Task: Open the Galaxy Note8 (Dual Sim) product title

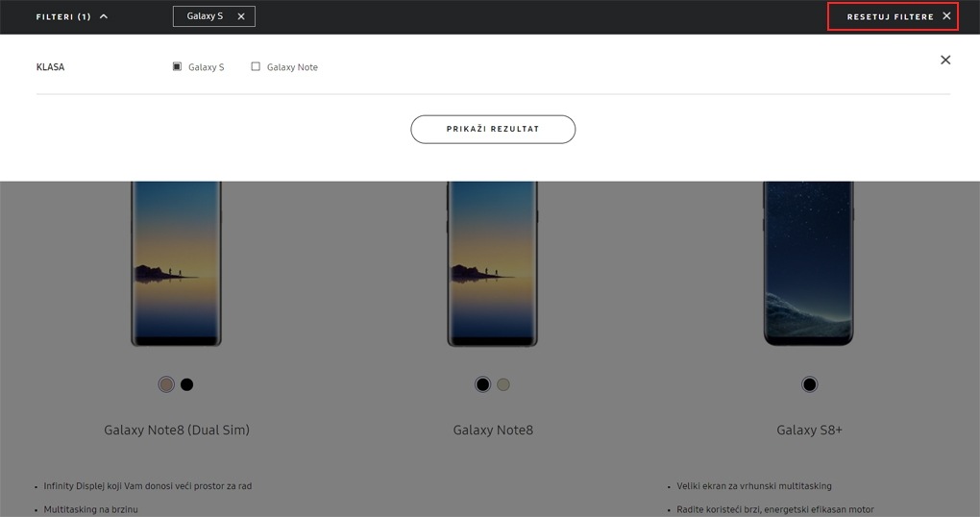Action: [177, 431]
